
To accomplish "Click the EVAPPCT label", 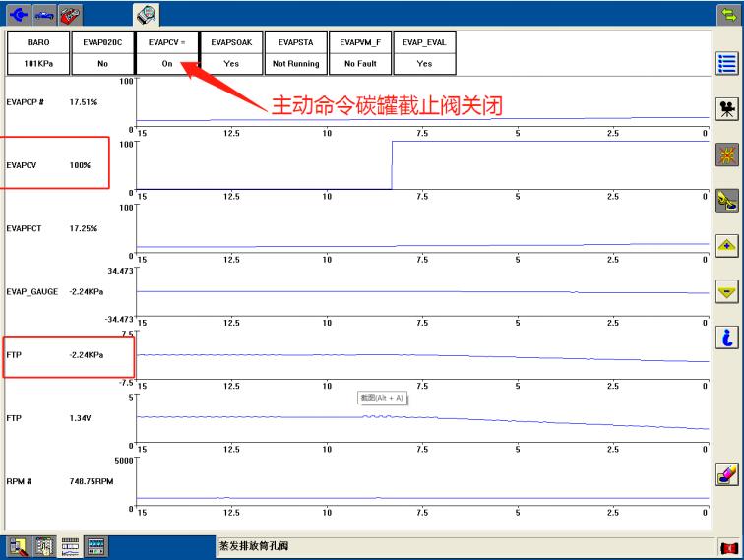I will [x=24, y=228].
